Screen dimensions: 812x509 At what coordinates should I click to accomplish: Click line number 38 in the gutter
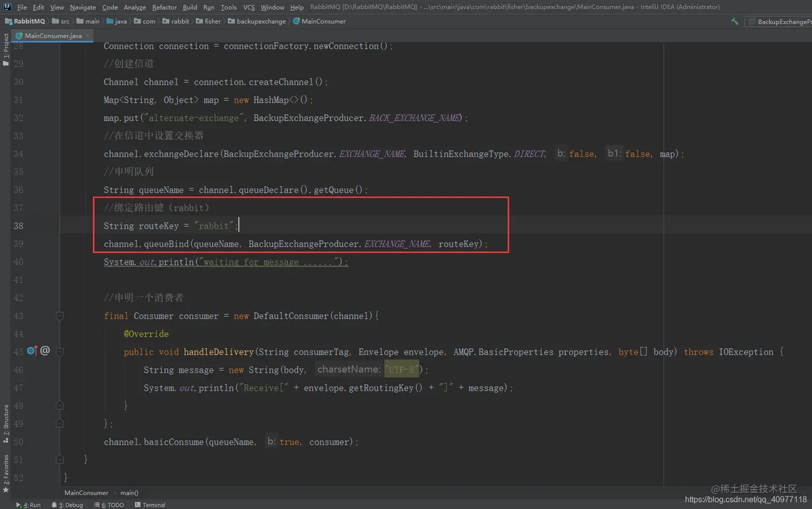(x=19, y=226)
